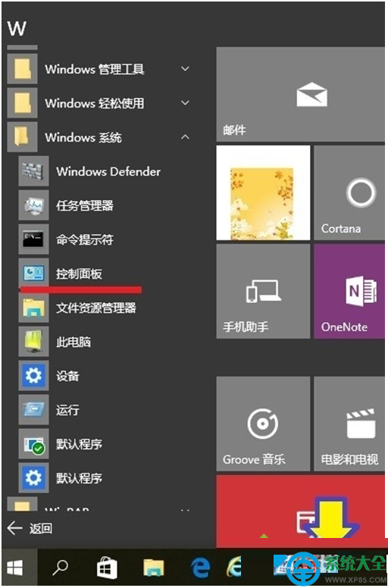Open the OneNote tile
Screen dimensions: 388x588
click(349, 291)
